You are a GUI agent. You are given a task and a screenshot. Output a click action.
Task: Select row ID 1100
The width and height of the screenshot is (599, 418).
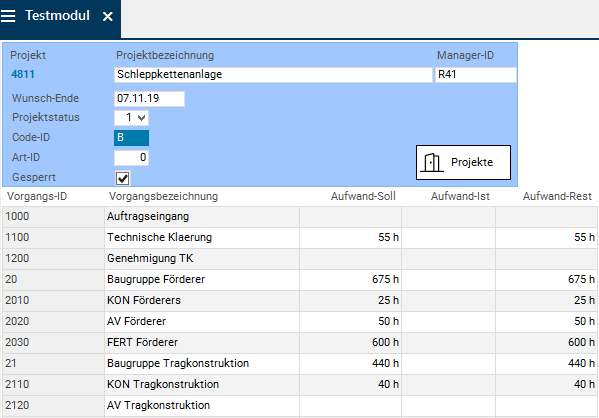[x=53, y=238]
